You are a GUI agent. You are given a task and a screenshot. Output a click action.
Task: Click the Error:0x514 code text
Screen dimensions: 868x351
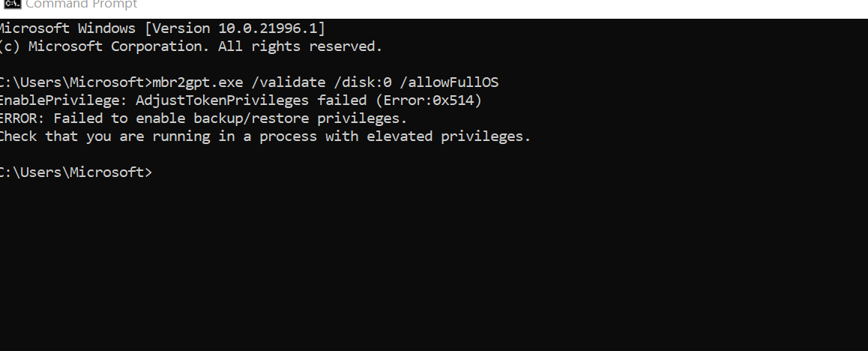coord(433,100)
